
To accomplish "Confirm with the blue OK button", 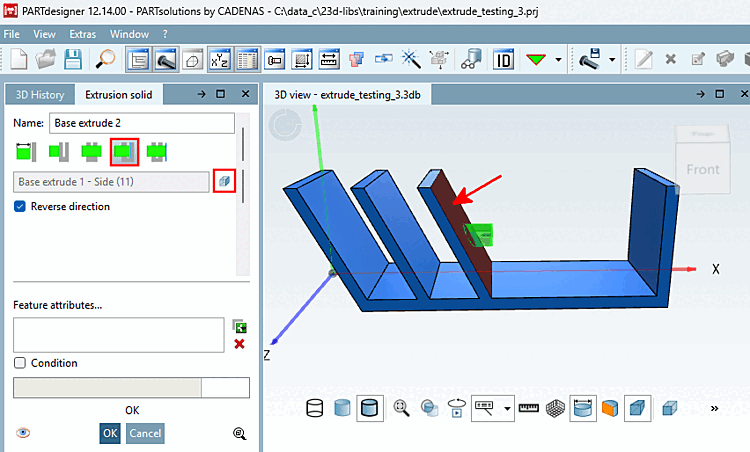I will coord(110,433).
